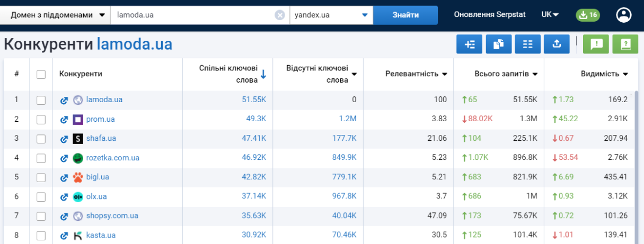
Task: Click the kasta.ua favicon
Action: click(78, 236)
